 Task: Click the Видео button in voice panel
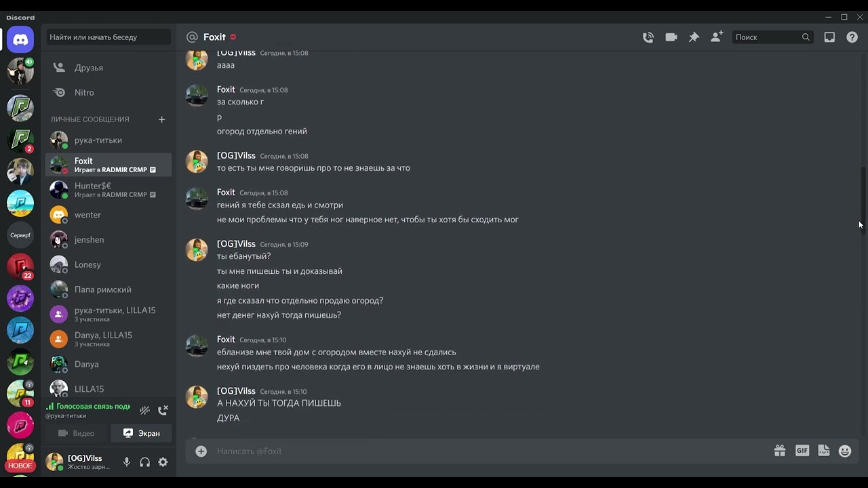[76, 433]
